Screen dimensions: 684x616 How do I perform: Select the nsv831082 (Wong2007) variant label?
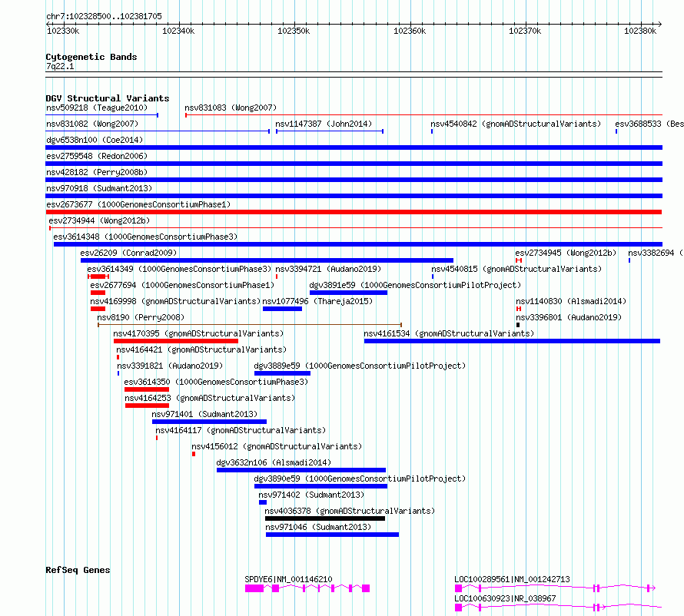(x=92, y=124)
